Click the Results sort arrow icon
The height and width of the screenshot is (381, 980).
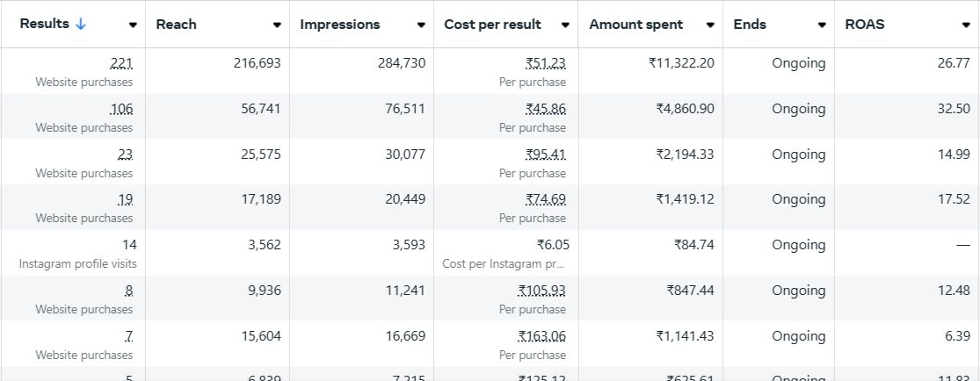(81, 25)
